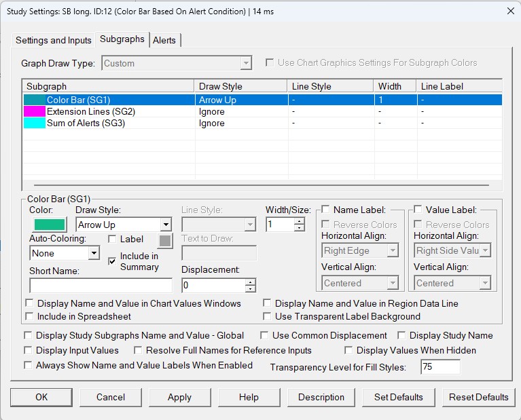The height and width of the screenshot is (420, 521).
Task: Enable Display Study Name checkbox
Action: pos(402,335)
